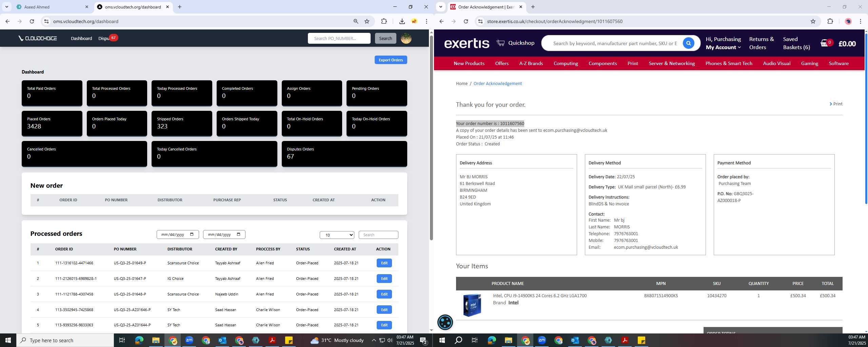Open the A-Z Brands menu item
The image size is (868, 347).
(x=531, y=63)
